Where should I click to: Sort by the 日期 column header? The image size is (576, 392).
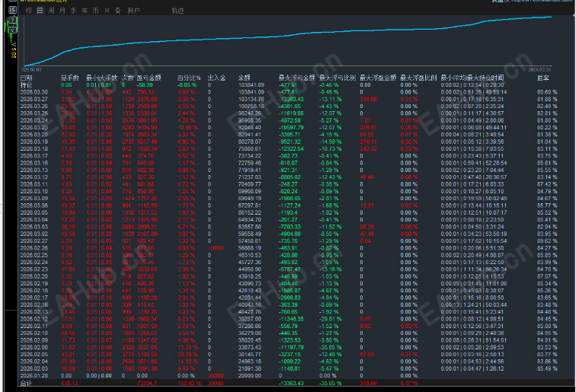point(27,78)
